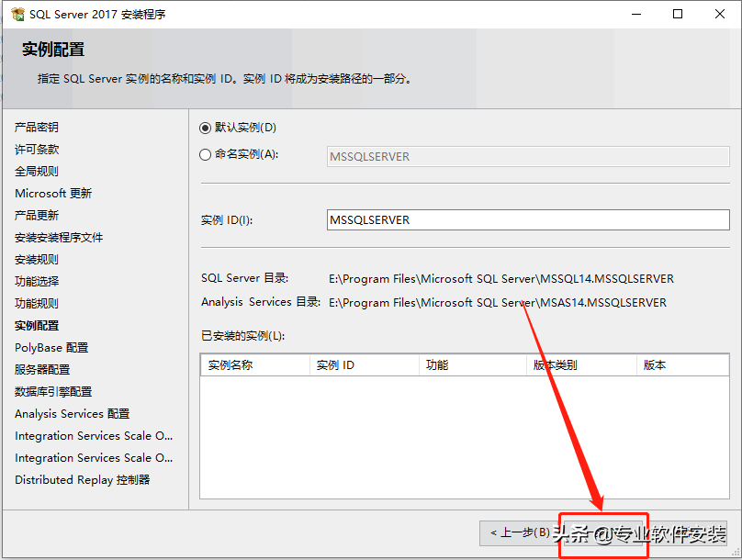Click Distributed Replay 控制器 step
The height and width of the screenshot is (560, 742).
82,480
